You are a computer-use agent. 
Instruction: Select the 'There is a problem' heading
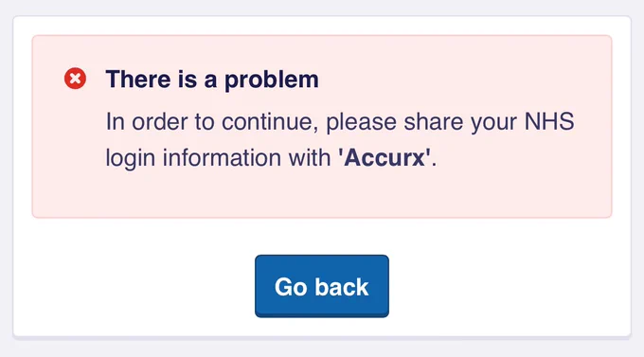[x=212, y=80]
